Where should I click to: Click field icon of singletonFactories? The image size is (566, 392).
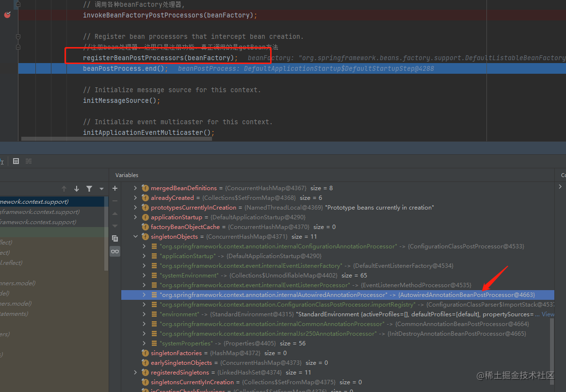click(145, 353)
